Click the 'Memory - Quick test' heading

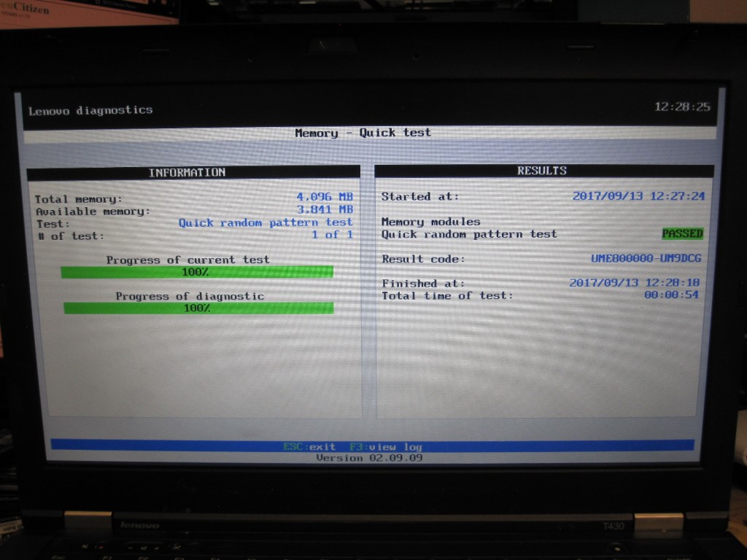(x=363, y=133)
